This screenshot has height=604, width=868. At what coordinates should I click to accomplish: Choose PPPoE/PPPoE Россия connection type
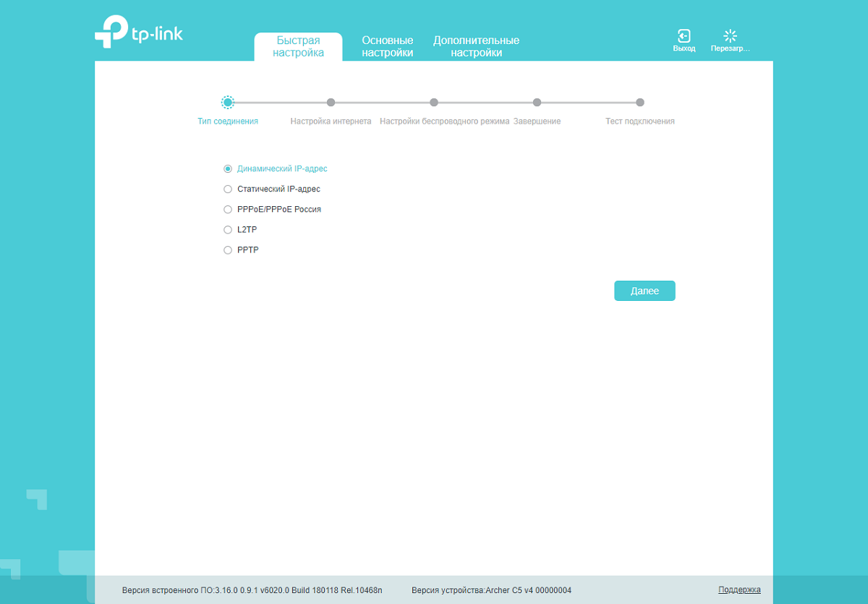[x=228, y=209]
